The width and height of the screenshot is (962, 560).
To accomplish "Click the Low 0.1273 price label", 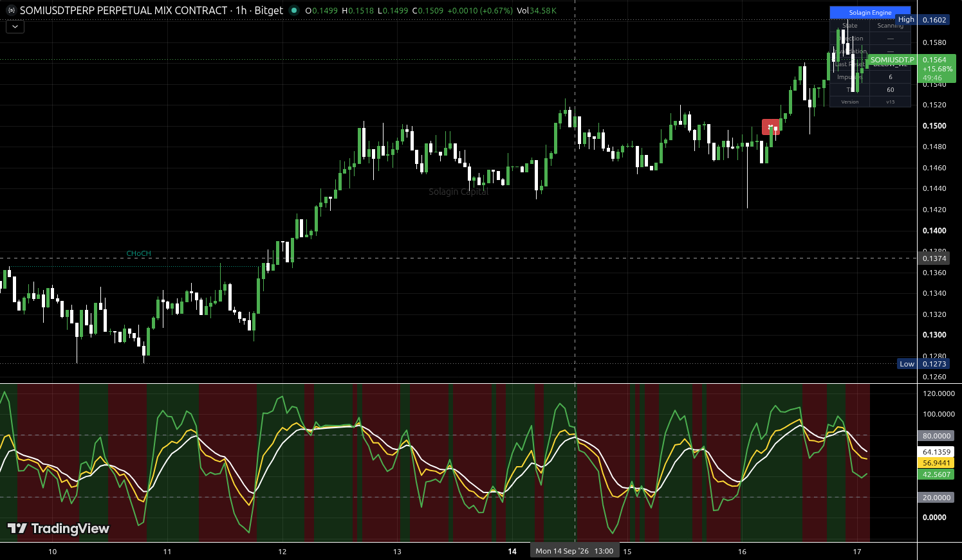I will click(x=923, y=364).
